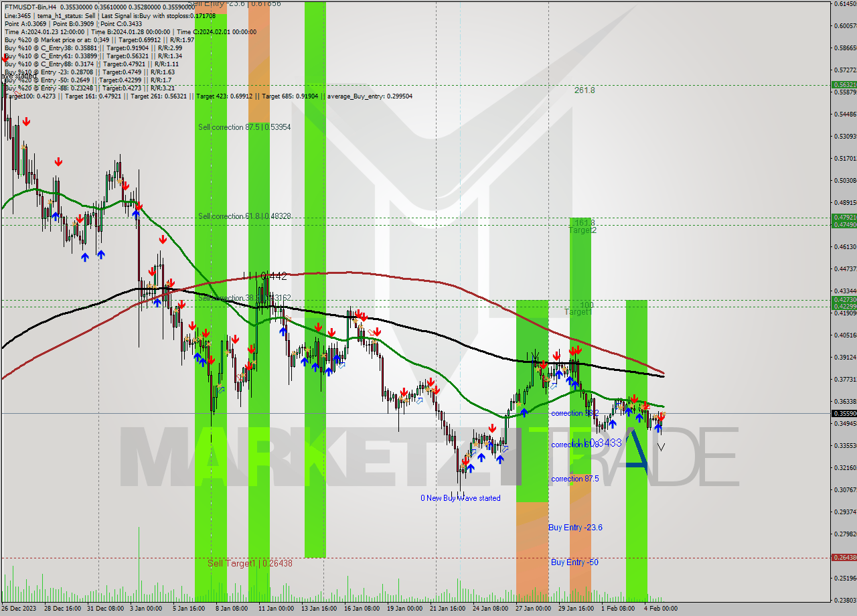Select the 'Sell Target1 | 0.26438' label
This screenshot has width=857, height=616.
pos(250,563)
